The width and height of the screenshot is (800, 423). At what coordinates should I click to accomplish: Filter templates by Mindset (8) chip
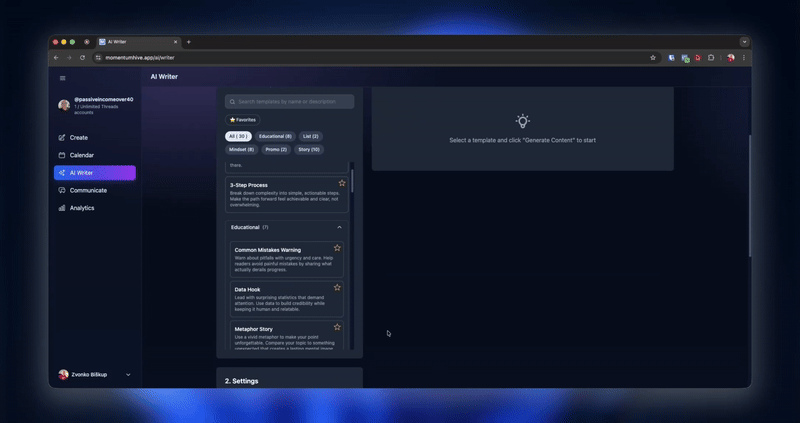[x=243, y=149]
